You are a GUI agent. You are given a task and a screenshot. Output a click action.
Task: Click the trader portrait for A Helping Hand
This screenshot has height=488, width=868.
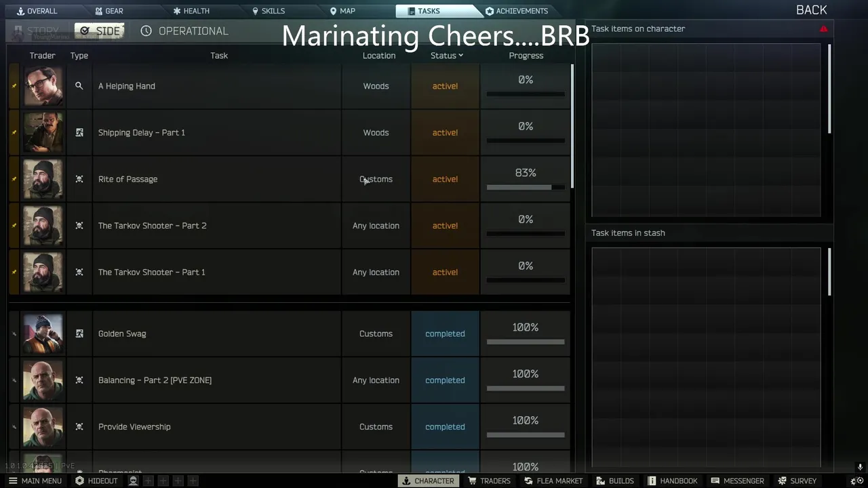(x=43, y=86)
